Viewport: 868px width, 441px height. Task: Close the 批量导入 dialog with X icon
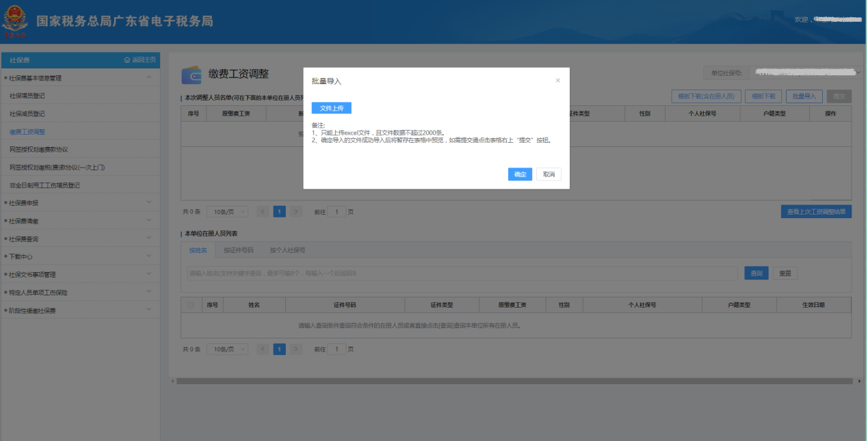click(x=557, y=81)
